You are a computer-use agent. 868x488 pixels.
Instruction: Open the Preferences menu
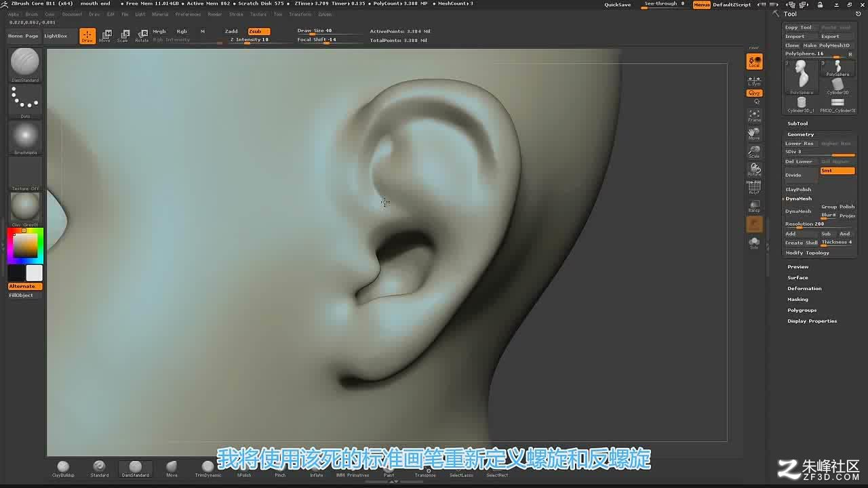tap(188, 14)
